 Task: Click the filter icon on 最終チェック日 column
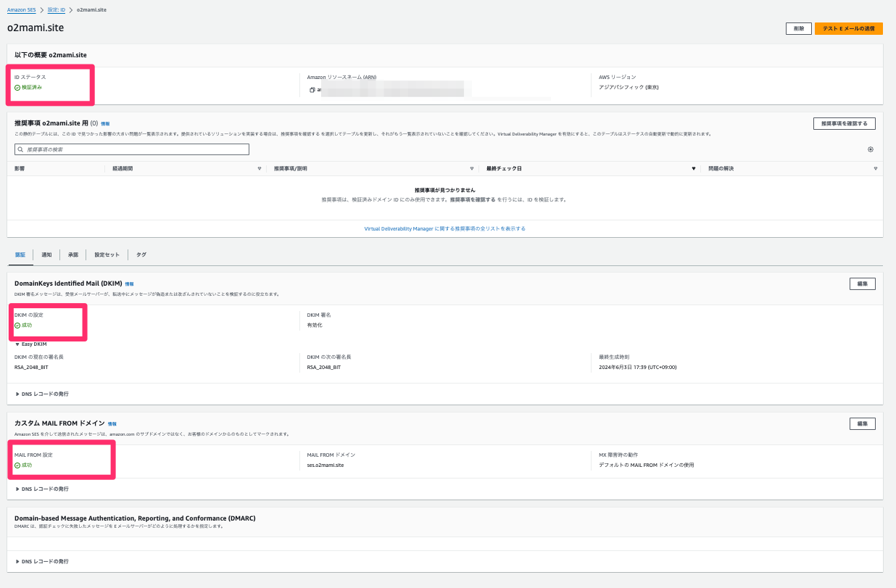693,168
